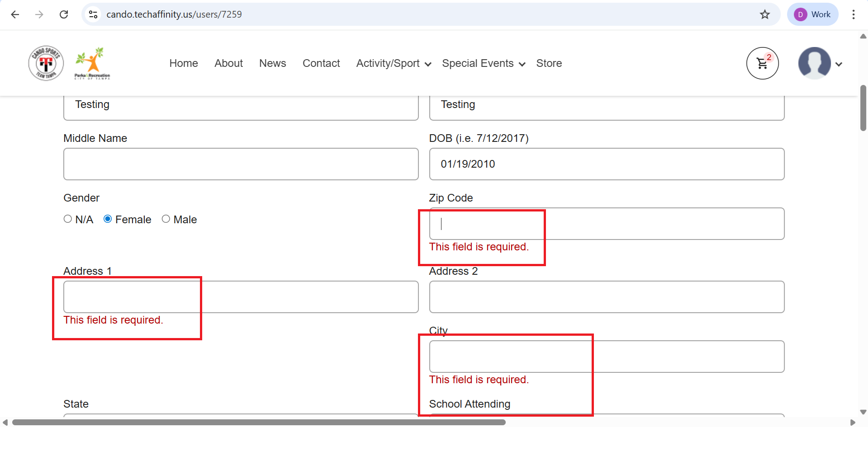Visit the Store link

549,63
